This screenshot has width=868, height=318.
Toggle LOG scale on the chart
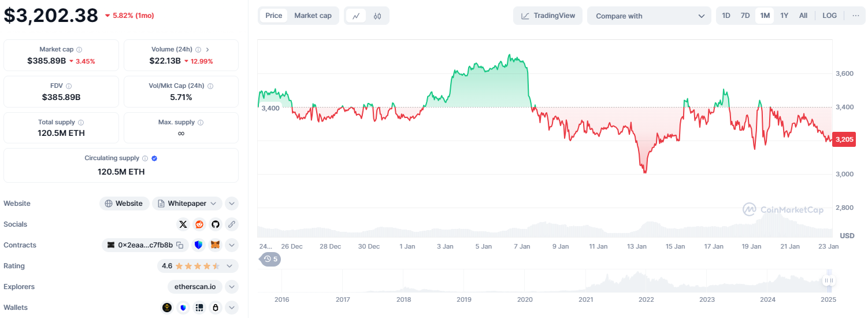pos(829,16)
